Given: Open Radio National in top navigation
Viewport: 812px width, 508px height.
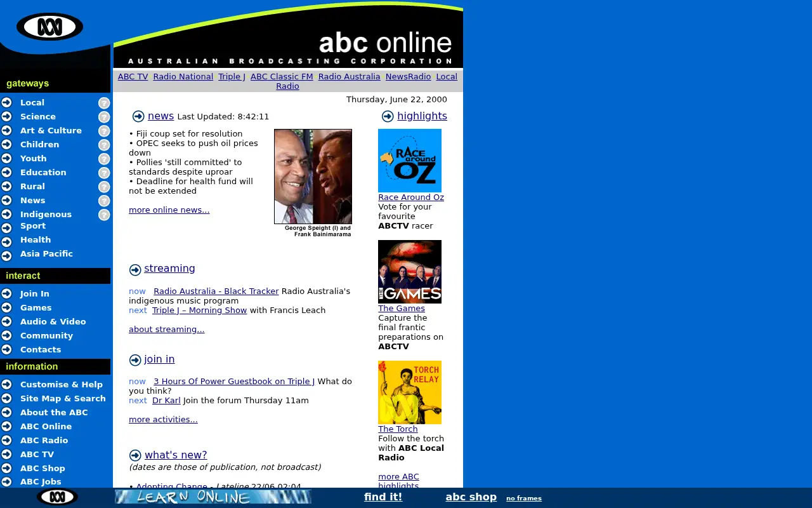Looking at the screenshot, I should (x=183, y=76).
